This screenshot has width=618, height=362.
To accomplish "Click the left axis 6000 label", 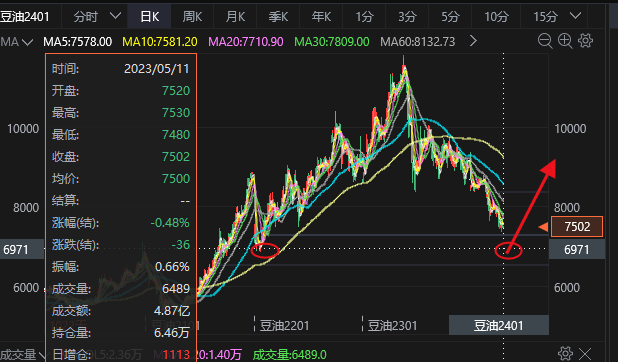I will pos(26,288).
